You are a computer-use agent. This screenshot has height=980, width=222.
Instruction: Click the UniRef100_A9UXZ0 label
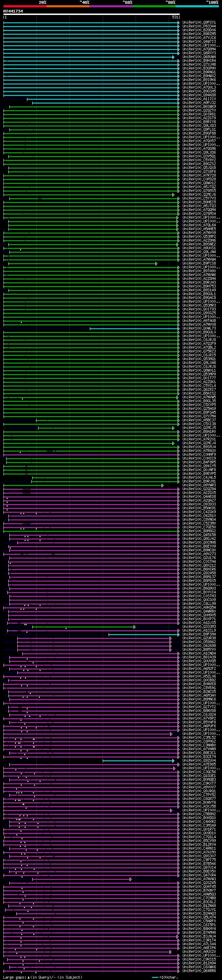click(x=199, y=951)
